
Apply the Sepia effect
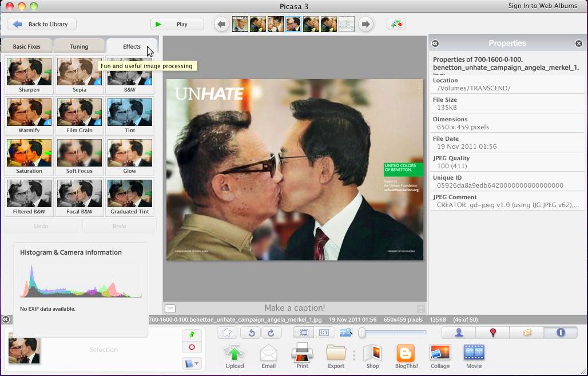click(79, 74)
